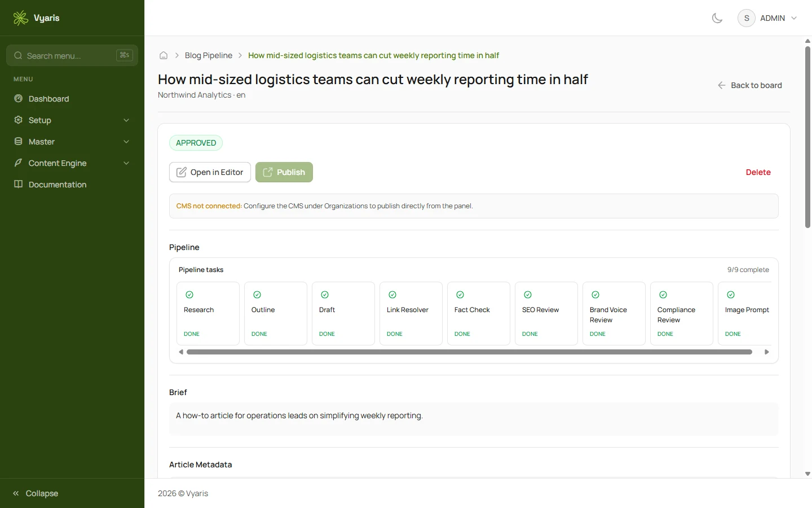
Task: Click pipeline scrollbar right arrow
Action: point(767,352)
